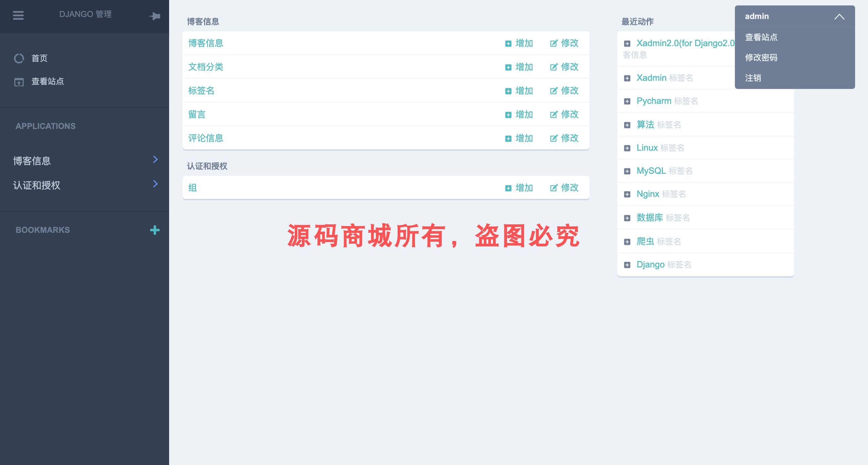This screenshot has width=868, height=465.
Task: Click the home dashboard icon
Action: point(19,58)
